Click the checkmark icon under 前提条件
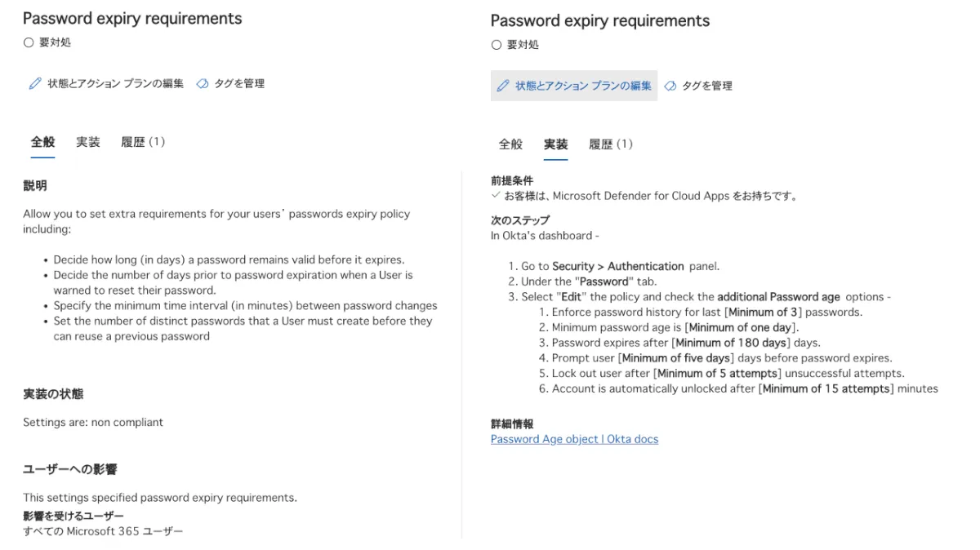The height and width of the screenshot is (550, 980). [496, 196]
